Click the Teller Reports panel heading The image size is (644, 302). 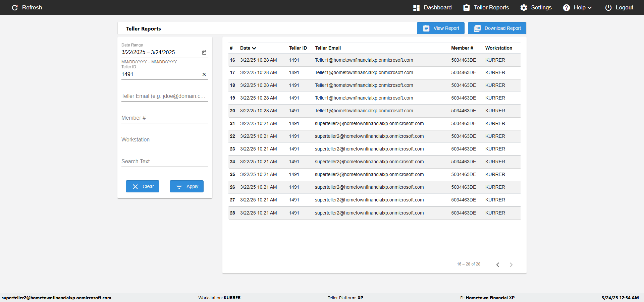tap(143, 29)
